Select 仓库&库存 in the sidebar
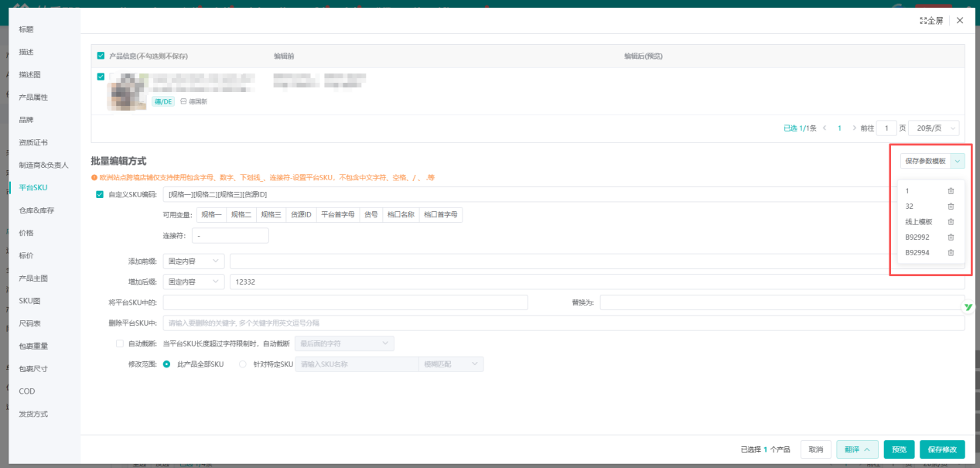Viewport: 980px width, 468px height. coord(36,210)
